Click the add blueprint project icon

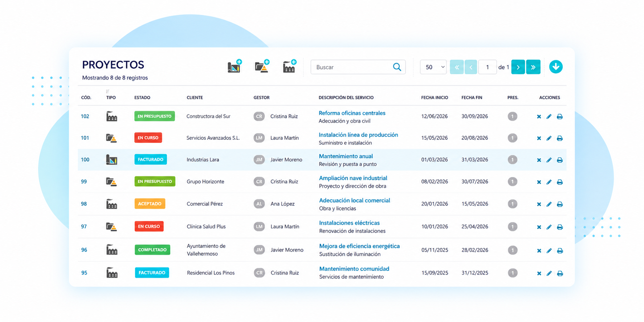pyautogui.click(x=235, y=66)
